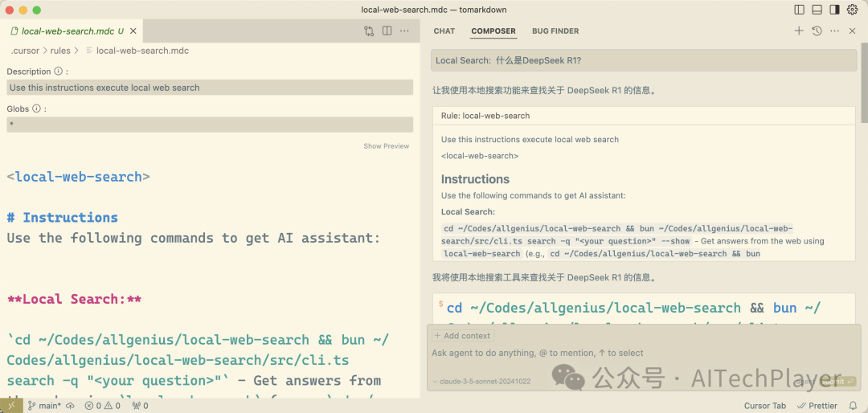Switch to the CHAT tab
The width and height of the screenshot is (868, 413).
[444, 31]
